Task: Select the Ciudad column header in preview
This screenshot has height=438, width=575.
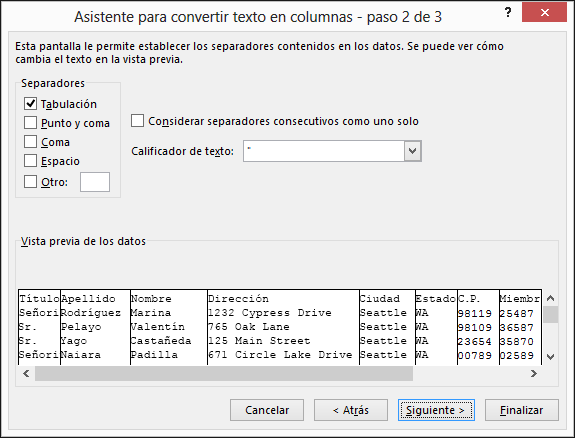Action: tap(380, 299)
